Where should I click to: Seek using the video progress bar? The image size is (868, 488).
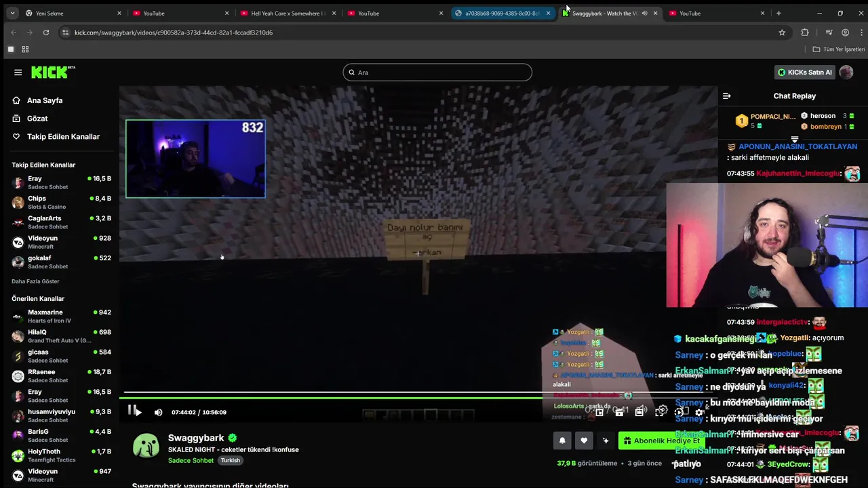coord(418,397)
